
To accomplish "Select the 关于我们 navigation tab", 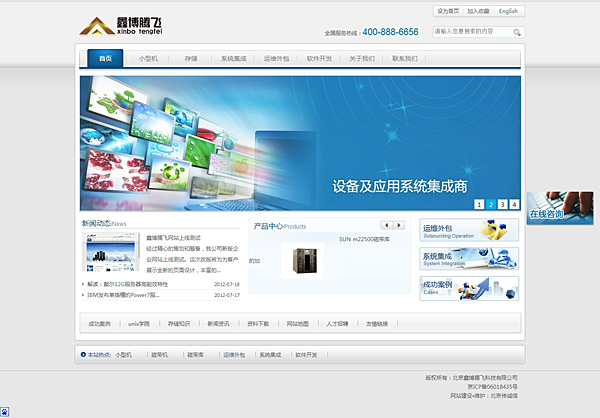I will [362, 59].
